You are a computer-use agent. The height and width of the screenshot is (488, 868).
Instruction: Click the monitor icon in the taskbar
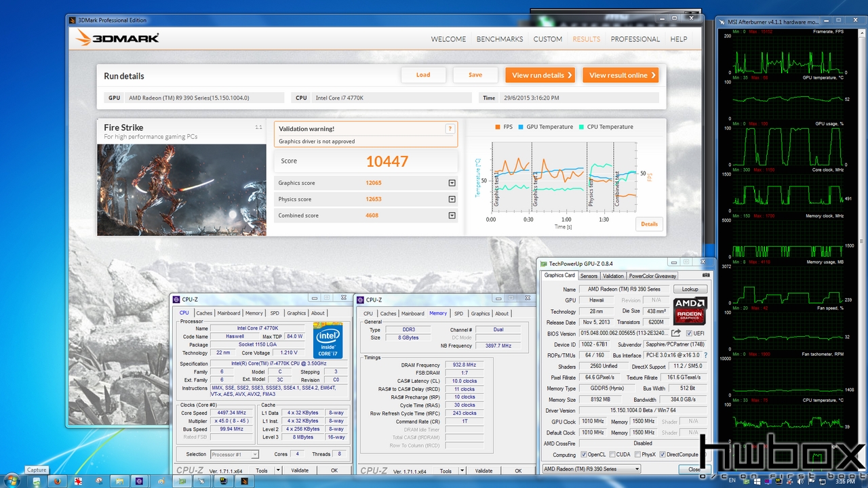pos(223,481)
